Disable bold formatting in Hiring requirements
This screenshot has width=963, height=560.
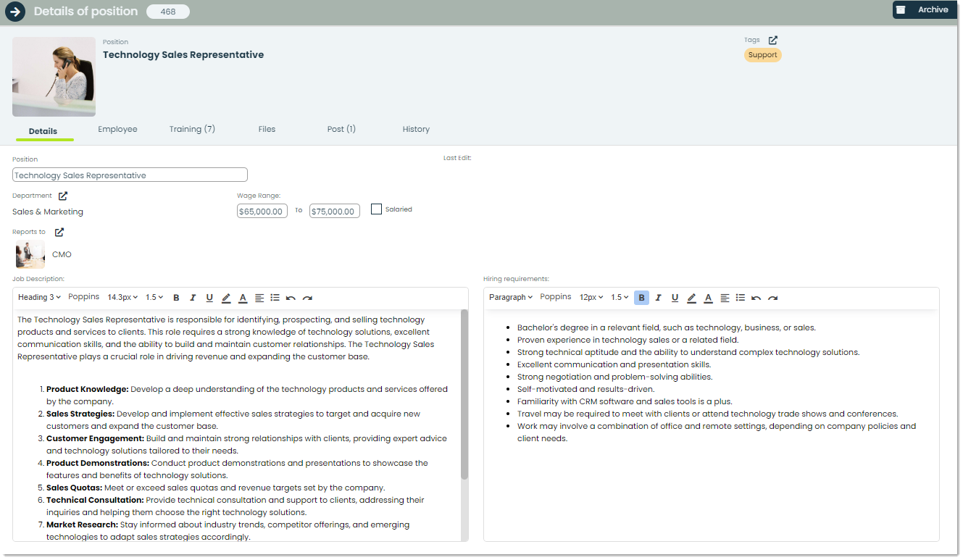[641, 297]
